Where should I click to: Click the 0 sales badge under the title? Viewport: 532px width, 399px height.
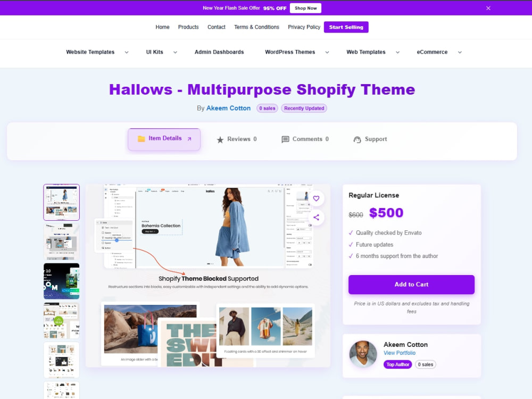click(267, 108)
